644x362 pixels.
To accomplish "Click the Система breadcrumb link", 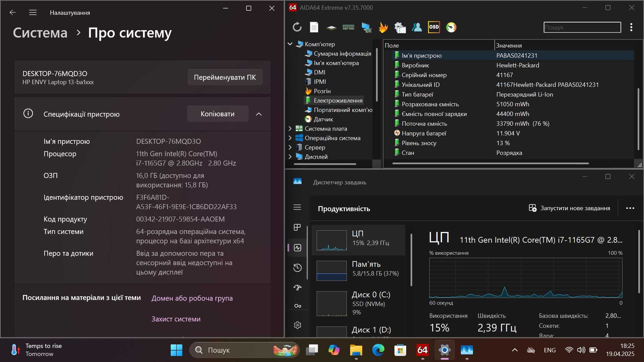I will (x=40, y=33).
